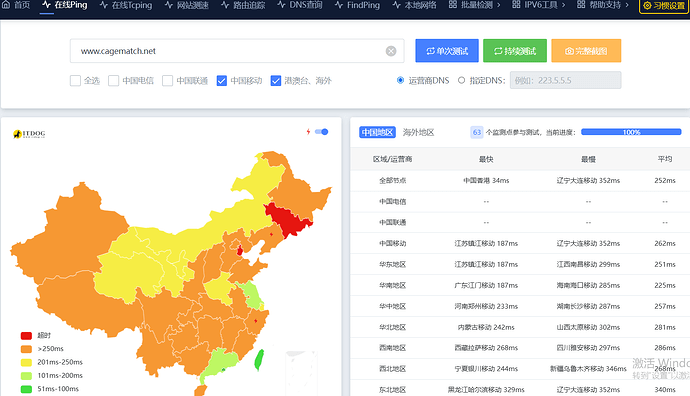Image resolution: width=690 pixels, height=396 pixels.
Task: Open the 本地网络 menu item
Action: [x=415, y=5]
